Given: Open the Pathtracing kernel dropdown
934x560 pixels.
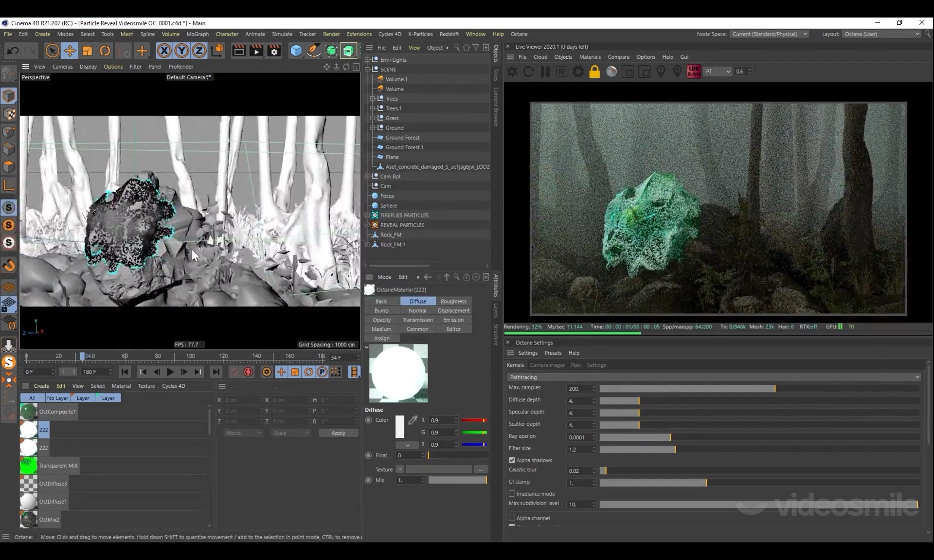Looking at the screenshot, I should pyautogui.click(x=714, y=377).
